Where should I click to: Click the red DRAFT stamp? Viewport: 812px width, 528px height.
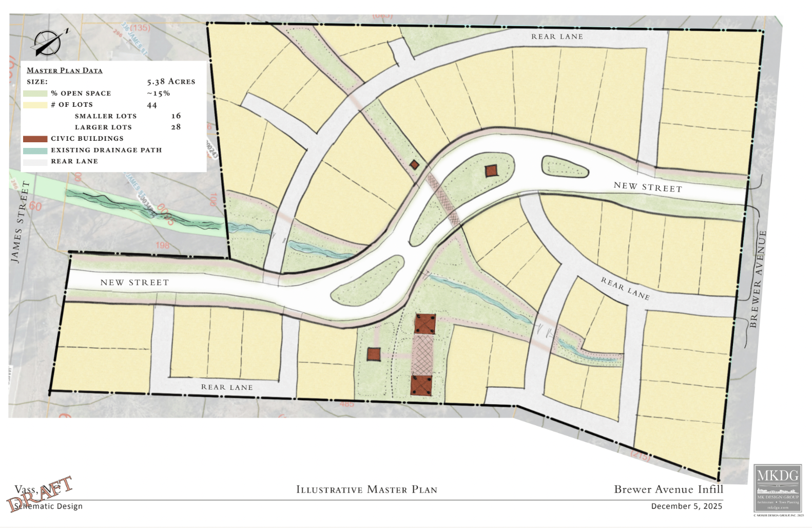[x=40, y=495]
